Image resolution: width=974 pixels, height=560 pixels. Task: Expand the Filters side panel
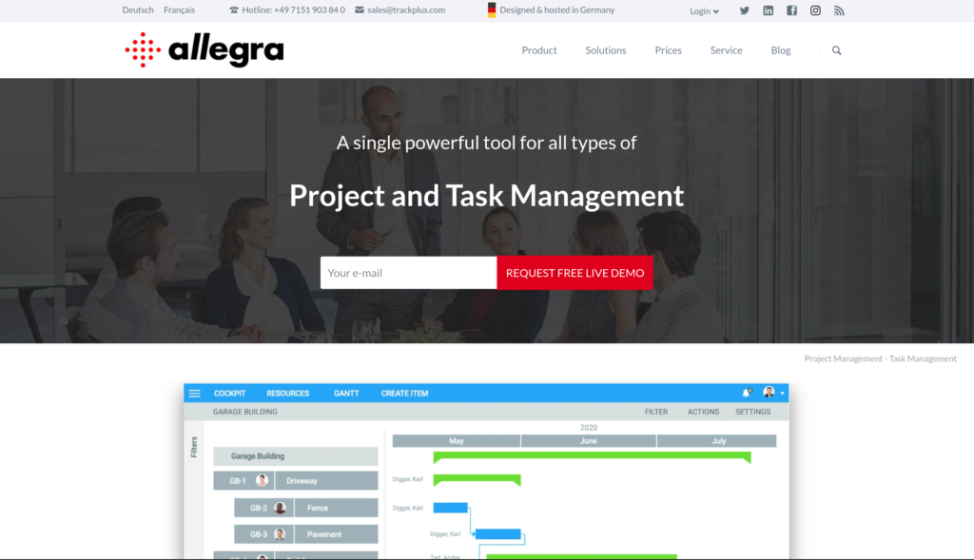[x=194, y=447]
